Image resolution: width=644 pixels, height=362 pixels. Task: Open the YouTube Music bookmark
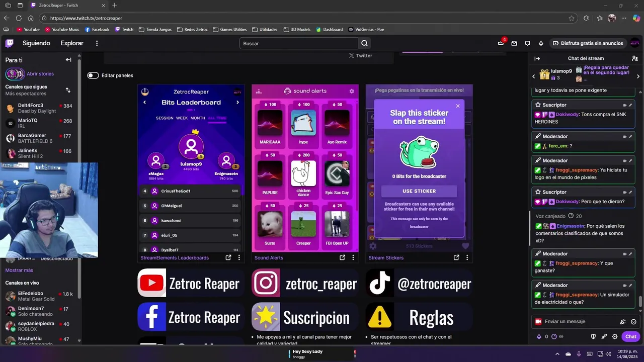click(62, 29)
